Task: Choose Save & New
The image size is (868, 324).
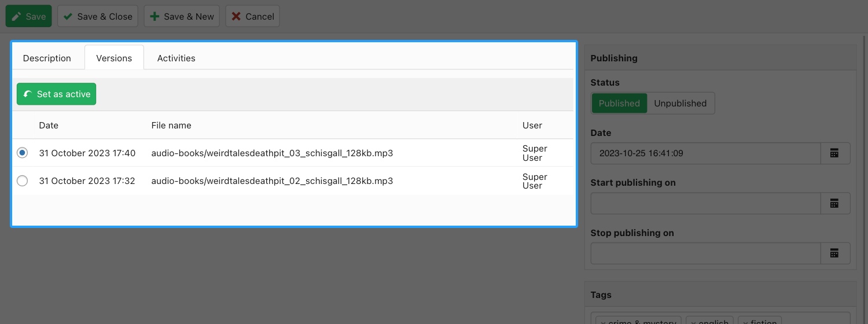Action: pyautogui.click(x=182, y=16)
